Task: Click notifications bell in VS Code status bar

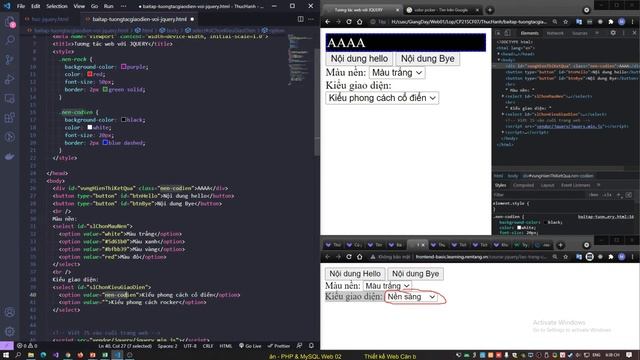Action: coord(311,346)
